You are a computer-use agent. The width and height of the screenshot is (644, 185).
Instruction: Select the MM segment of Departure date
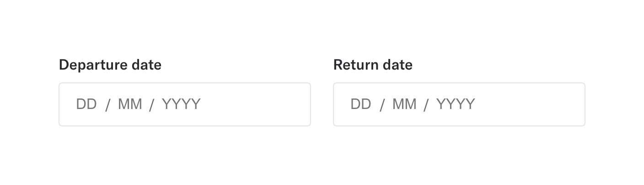[x=130, y=104]
